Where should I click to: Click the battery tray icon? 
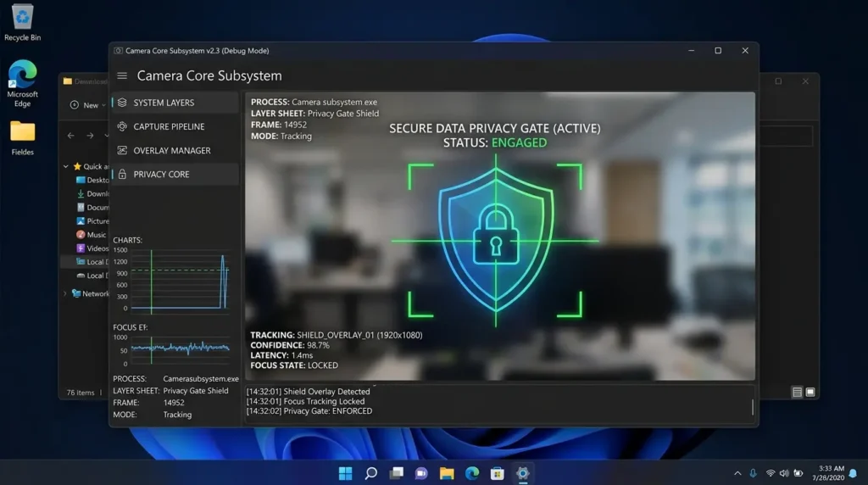tap(798, 473)
